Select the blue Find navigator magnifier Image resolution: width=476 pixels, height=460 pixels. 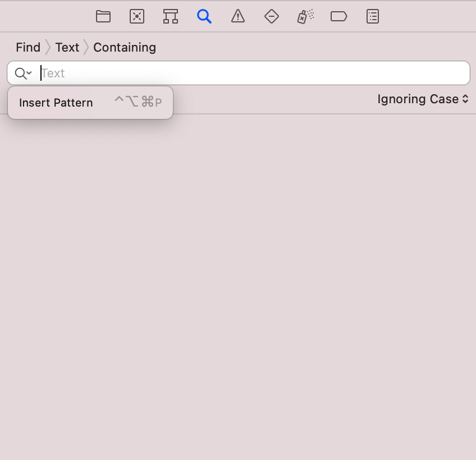204,16
